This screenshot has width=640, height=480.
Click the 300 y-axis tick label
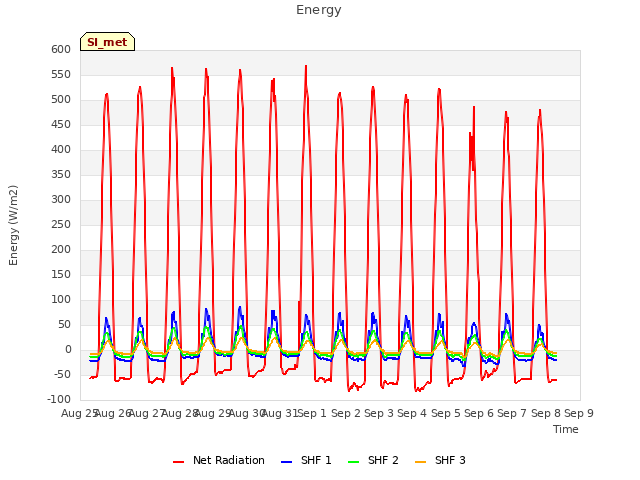point(61,200)
